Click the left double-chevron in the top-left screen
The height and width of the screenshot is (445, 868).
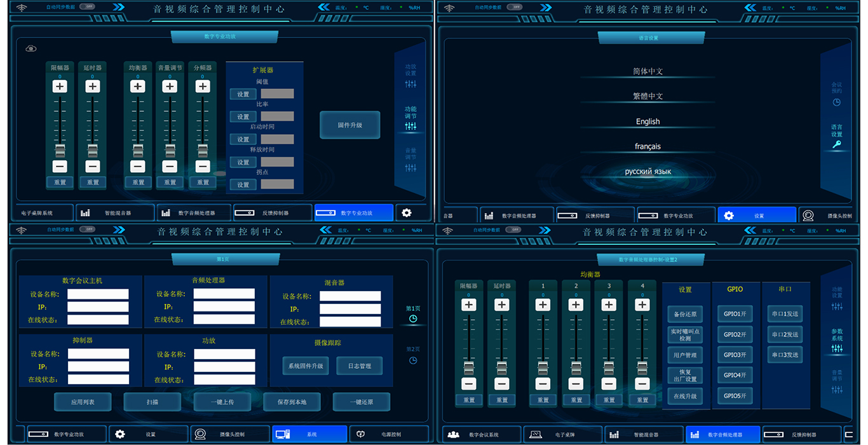coord(323,7)
